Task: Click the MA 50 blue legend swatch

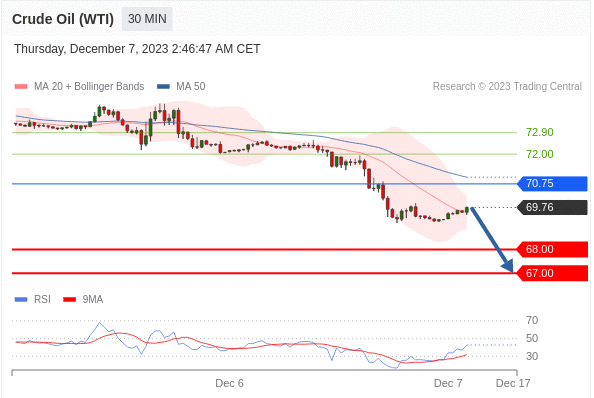Action: (163, 86)
